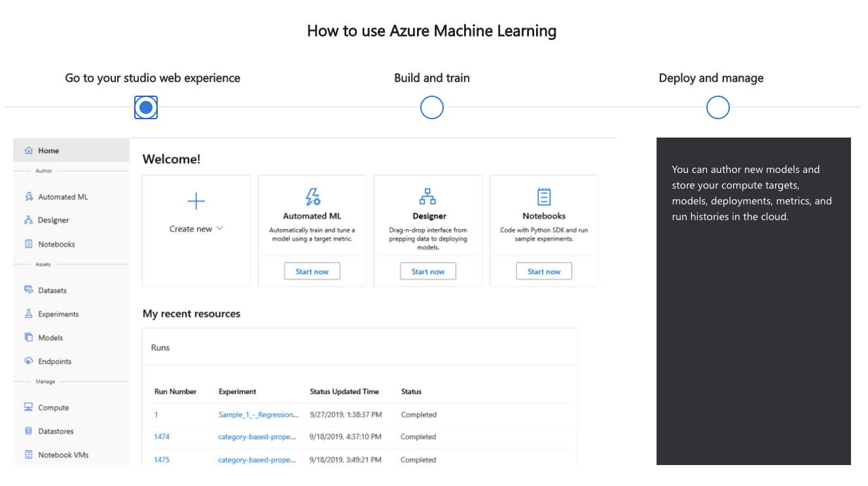Click Start now on the Notebooks card
The image size is (868, 486).
pyautogui.click(x=544, y=271)
